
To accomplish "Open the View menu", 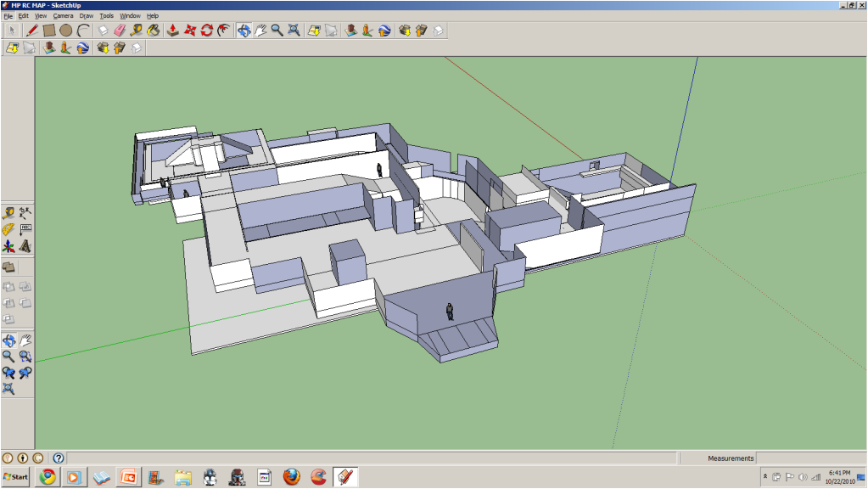I will point(41,16).
